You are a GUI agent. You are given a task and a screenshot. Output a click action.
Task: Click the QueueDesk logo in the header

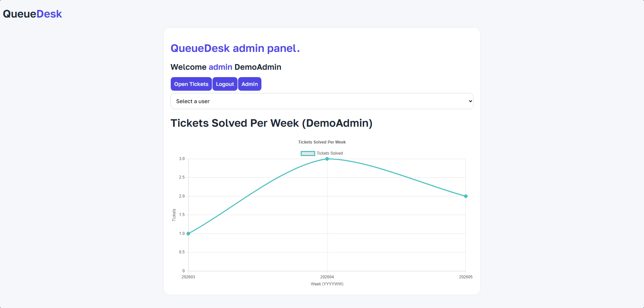[32, 14]
